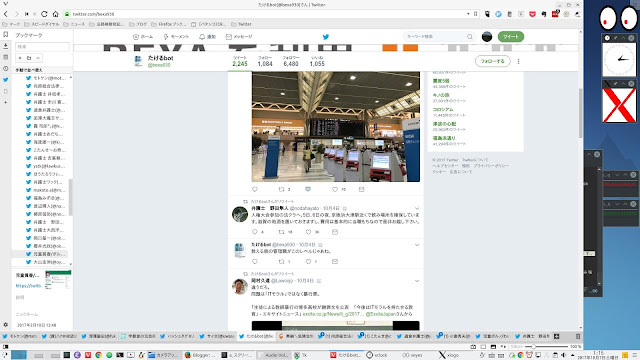Add a web panel with plus icon
640x360 pixels.
(5, 102)
